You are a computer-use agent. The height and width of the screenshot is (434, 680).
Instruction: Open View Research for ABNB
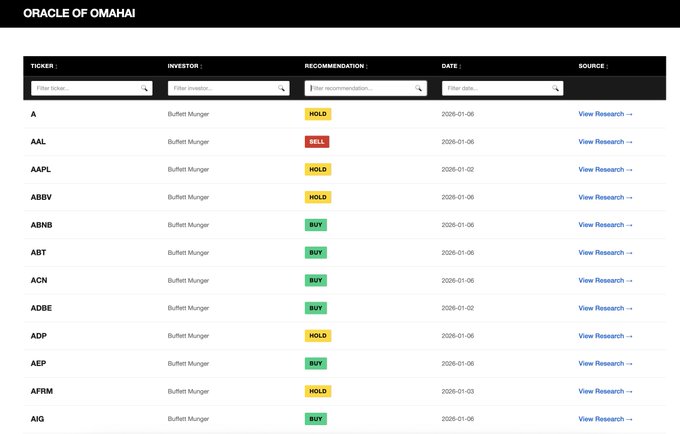tap(605, 225)
